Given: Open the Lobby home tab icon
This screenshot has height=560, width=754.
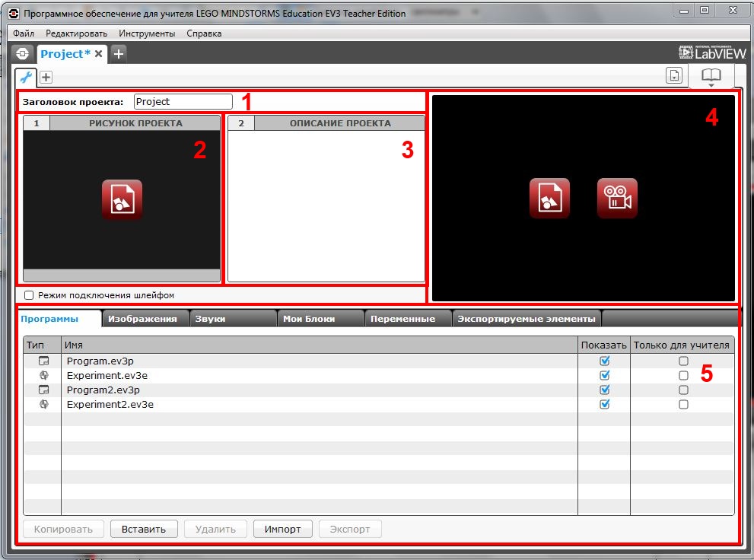Looking at the screenshot, I should pyautogui.click(x=22, y=54).
